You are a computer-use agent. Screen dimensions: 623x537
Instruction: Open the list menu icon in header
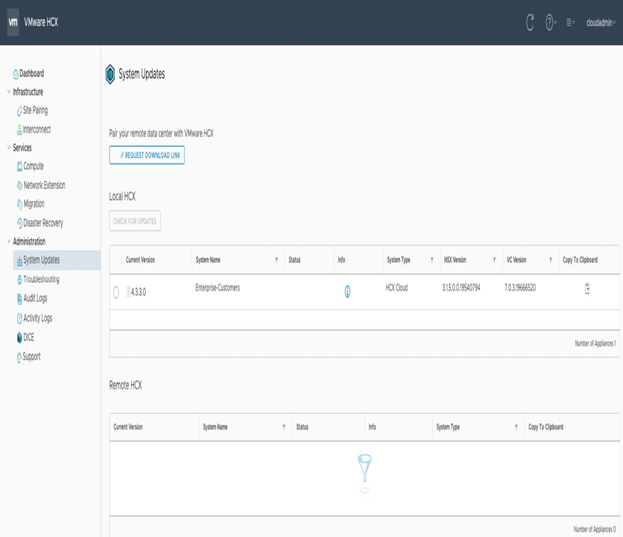pos(570,23)
